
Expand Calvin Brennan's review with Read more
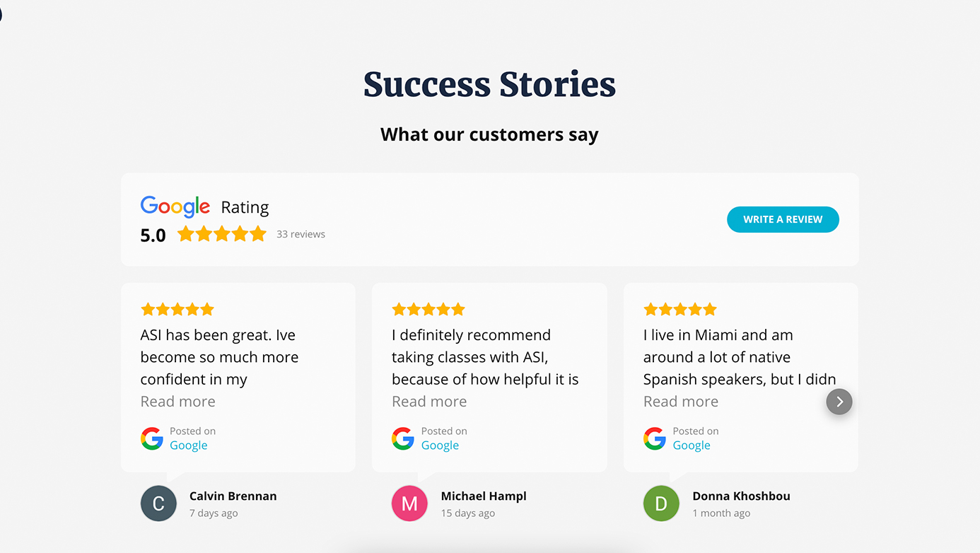coord(178,402)
